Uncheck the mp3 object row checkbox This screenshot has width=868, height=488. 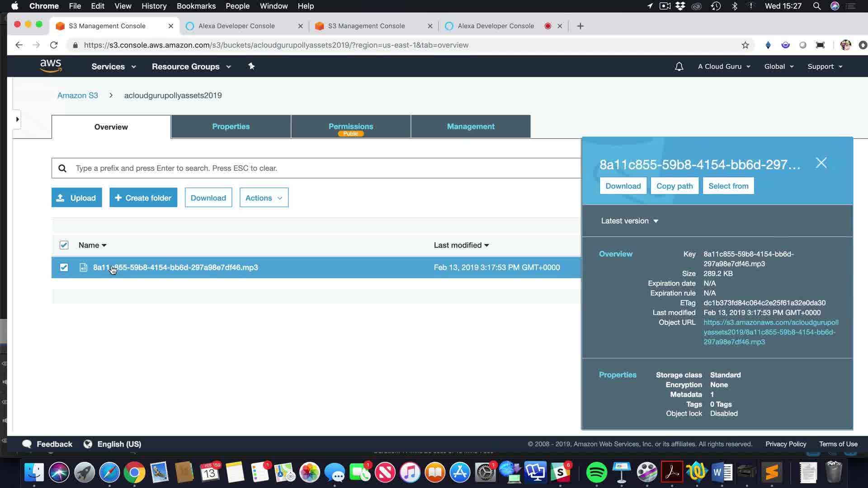point(64,267)
